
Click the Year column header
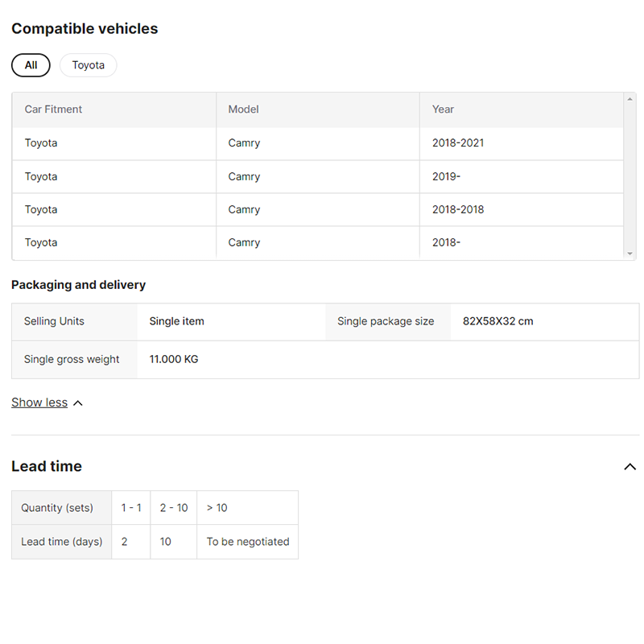[x=443, y=109]
